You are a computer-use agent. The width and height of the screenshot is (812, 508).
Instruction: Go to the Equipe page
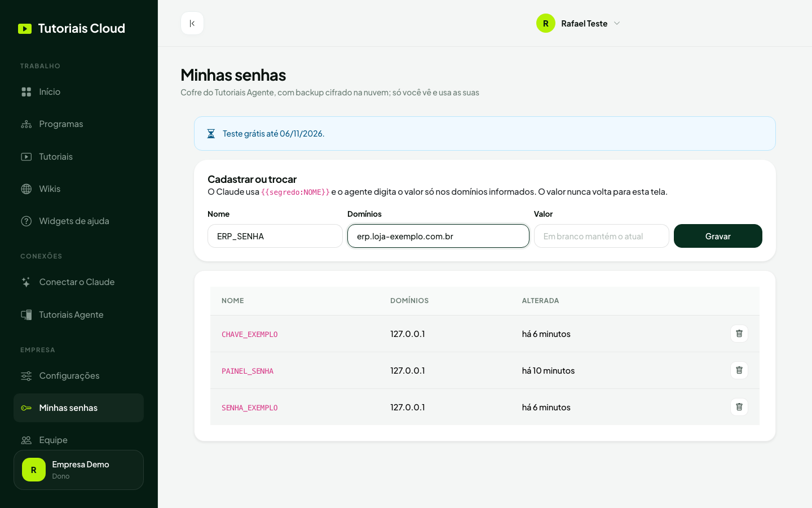pyautogui.click(x=78, y=440)
